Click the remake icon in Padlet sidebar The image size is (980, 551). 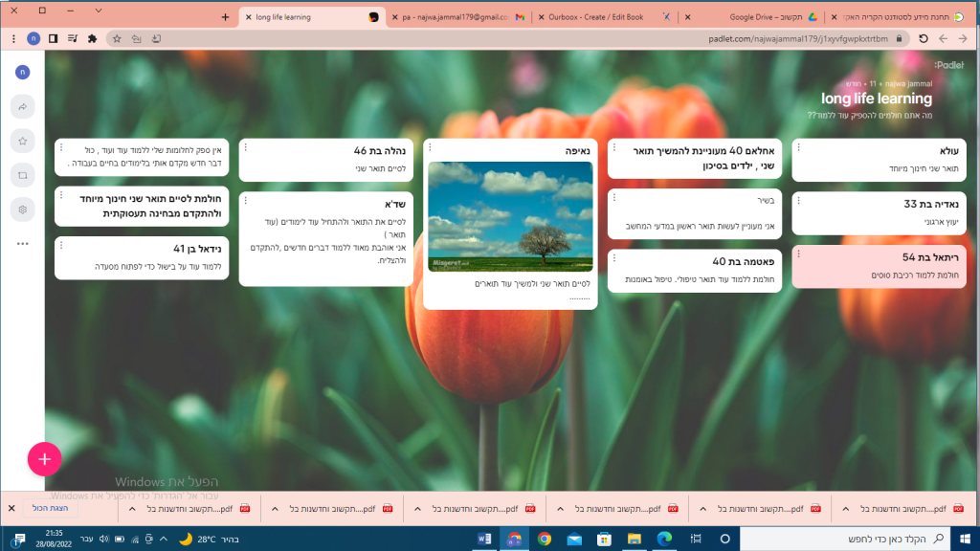pos(23,174)
